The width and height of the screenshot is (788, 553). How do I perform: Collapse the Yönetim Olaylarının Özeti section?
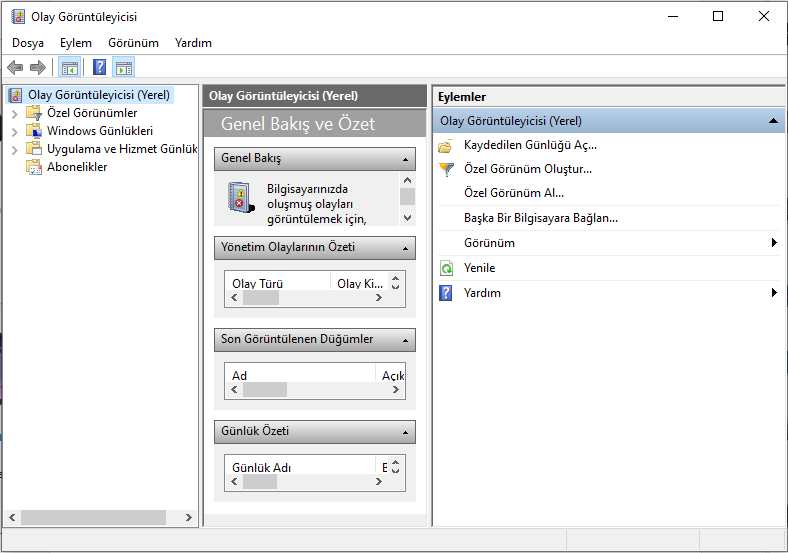[406, 248]
